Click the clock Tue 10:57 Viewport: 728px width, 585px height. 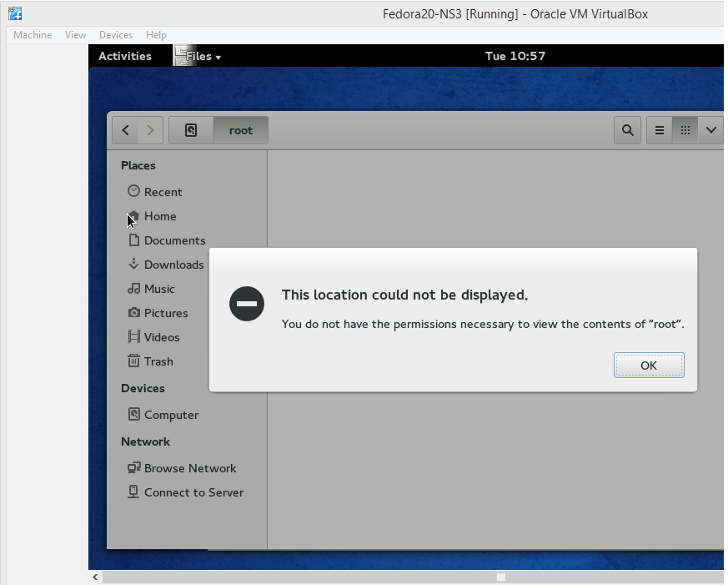click(515, 56)
